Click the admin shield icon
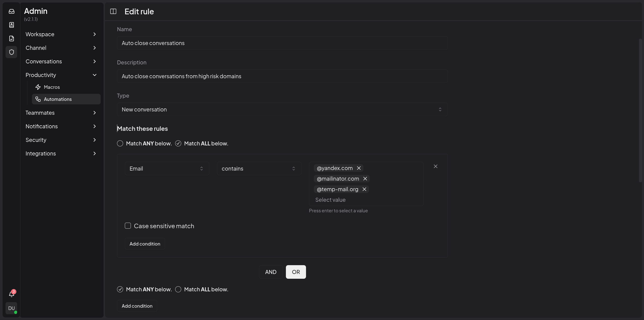Screen dimensions: 644x320 point(12,52)
